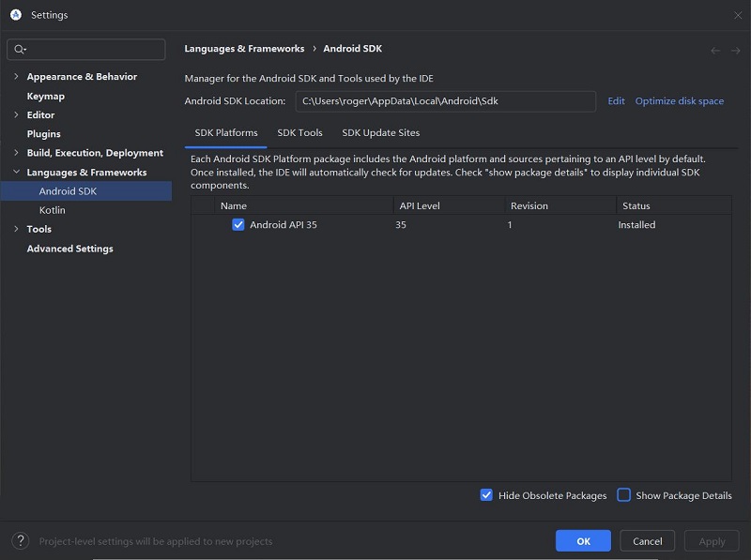Expand the Appearance & Behavior section
Screen dimensions: 751x560
(17, 77)
